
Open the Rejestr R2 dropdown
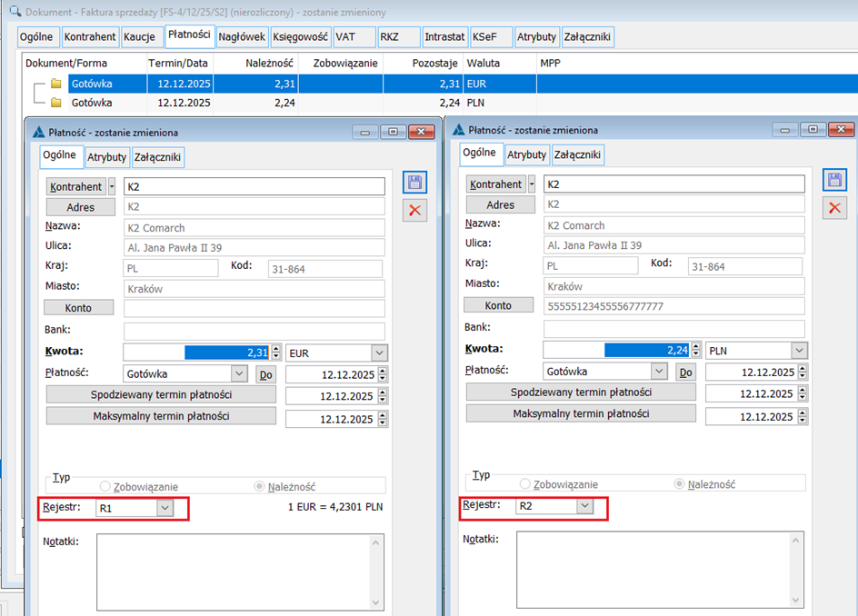pyautogui.click(x=584, y=506)
